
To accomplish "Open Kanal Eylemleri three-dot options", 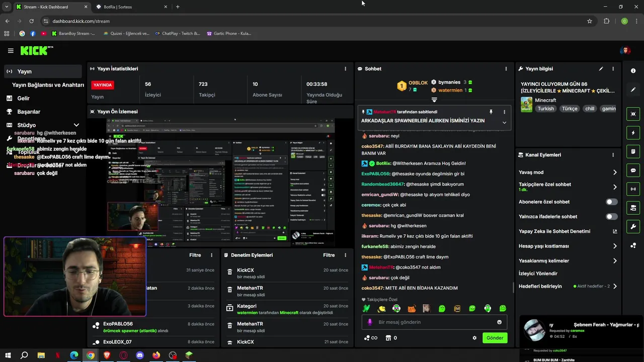I will [x=613, y=155].
